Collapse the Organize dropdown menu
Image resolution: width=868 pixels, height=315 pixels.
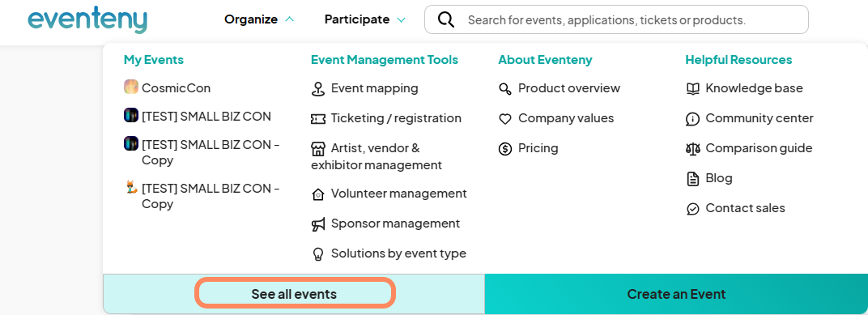(x=259, y=19)
